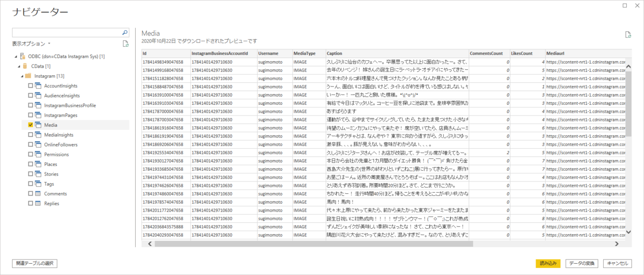Click the InstagramPages table icon

(39, 115)
